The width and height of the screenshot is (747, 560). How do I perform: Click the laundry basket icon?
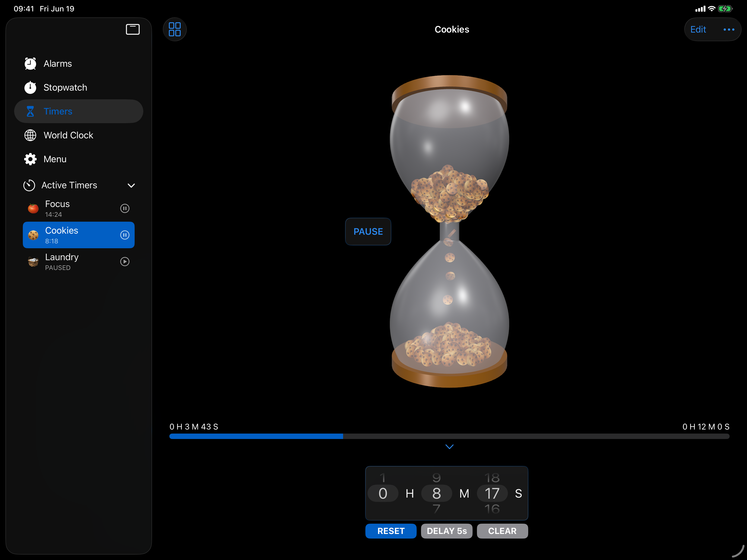pyautogui.click(x=33, y=262)
